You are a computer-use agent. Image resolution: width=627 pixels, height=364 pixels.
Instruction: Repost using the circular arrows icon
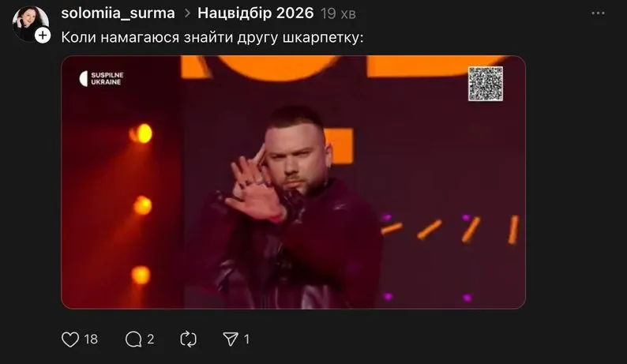tap(188, 340)
